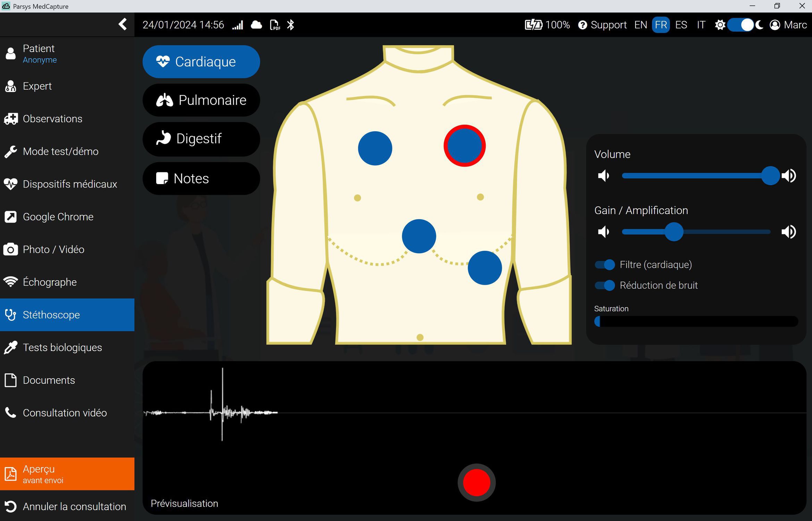
Task: Click the Gain / Amplification slider handle
Action: coord(674,232)
